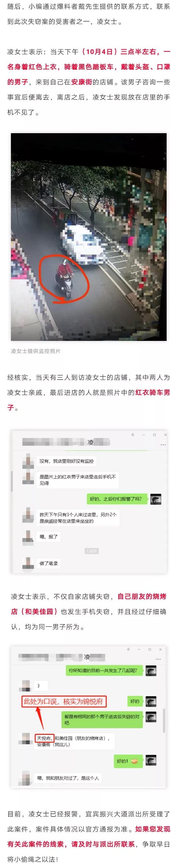
Task: Open the three-dot menu in the second chat window
Action: [x=158, y=659]
